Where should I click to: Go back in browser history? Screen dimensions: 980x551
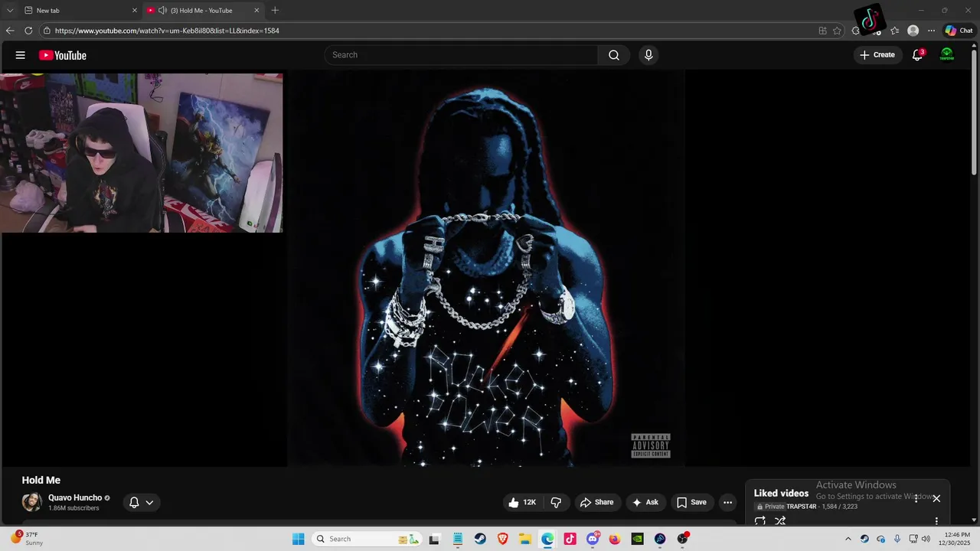point(10,31)
